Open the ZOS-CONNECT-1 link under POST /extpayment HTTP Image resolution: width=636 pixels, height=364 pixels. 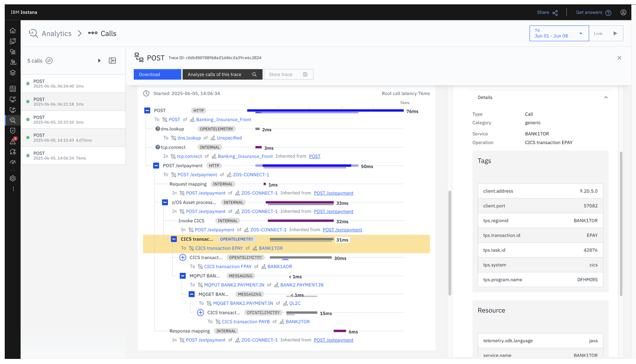point(251,175)
